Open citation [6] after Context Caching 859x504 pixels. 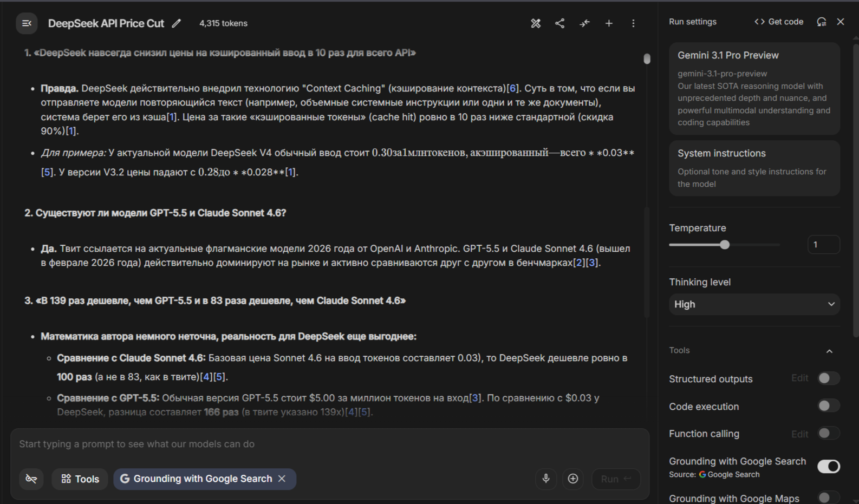[x=512, y=88]
